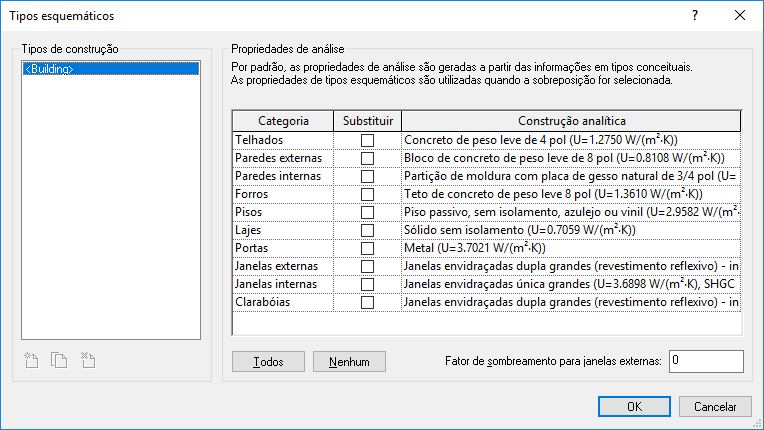
Task: Click the duplicate construction type icon
Action: [x=59, y=360]
